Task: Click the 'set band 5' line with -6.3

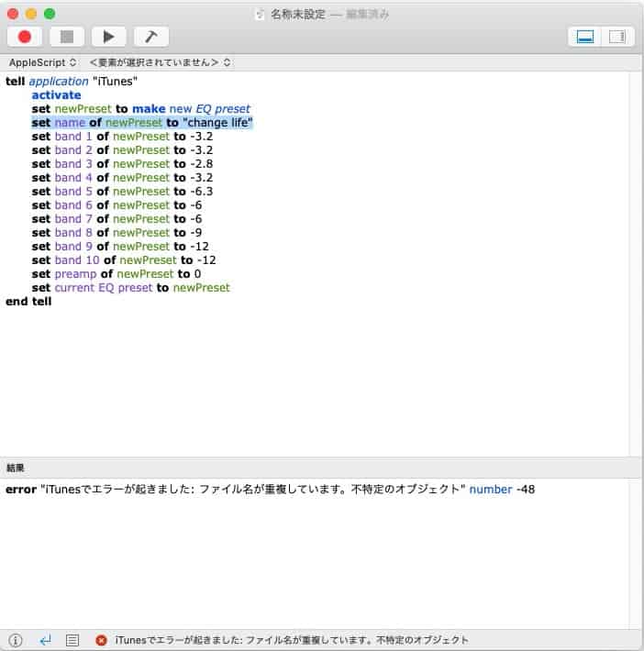Action: click(x=122, y=191)
